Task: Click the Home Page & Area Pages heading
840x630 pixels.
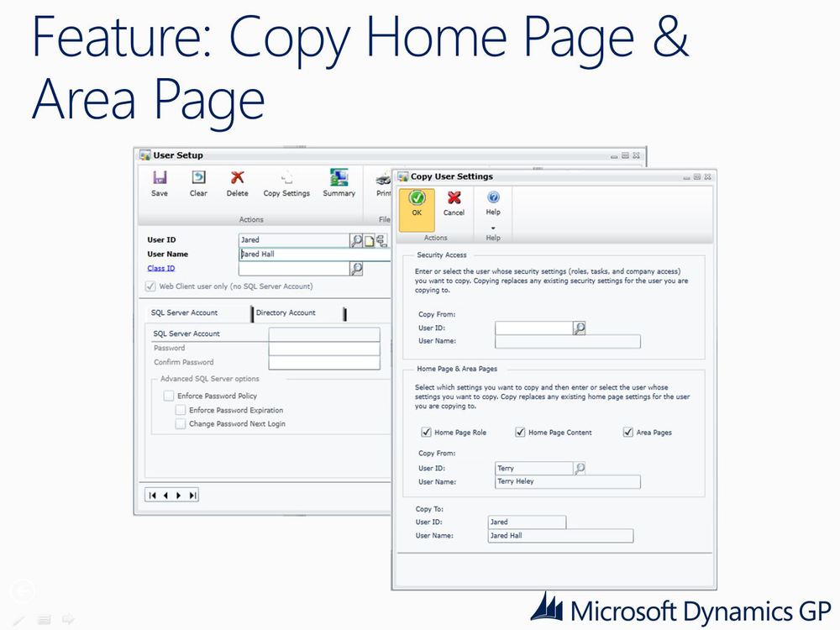Action: 457,369
